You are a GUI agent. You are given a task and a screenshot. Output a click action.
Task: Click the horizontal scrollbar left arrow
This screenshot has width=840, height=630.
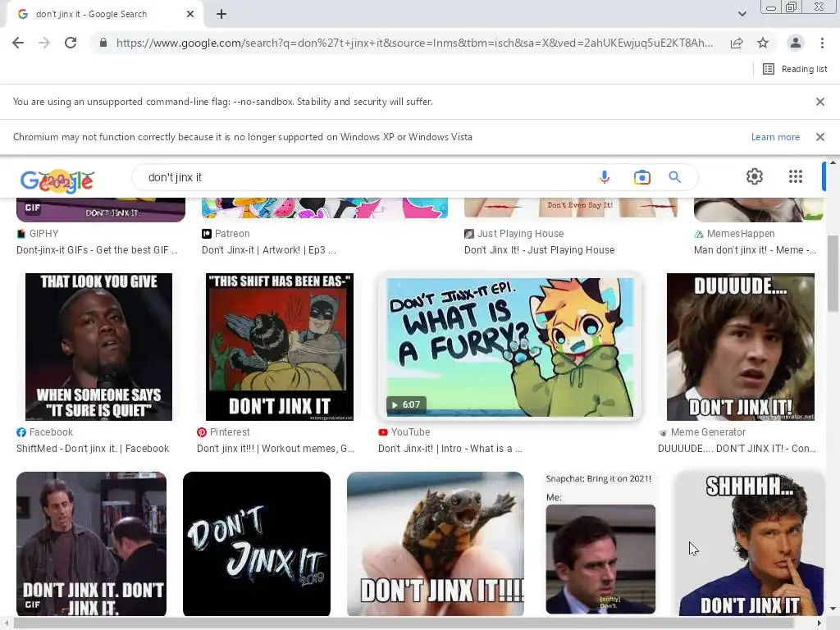click(7, 623)
